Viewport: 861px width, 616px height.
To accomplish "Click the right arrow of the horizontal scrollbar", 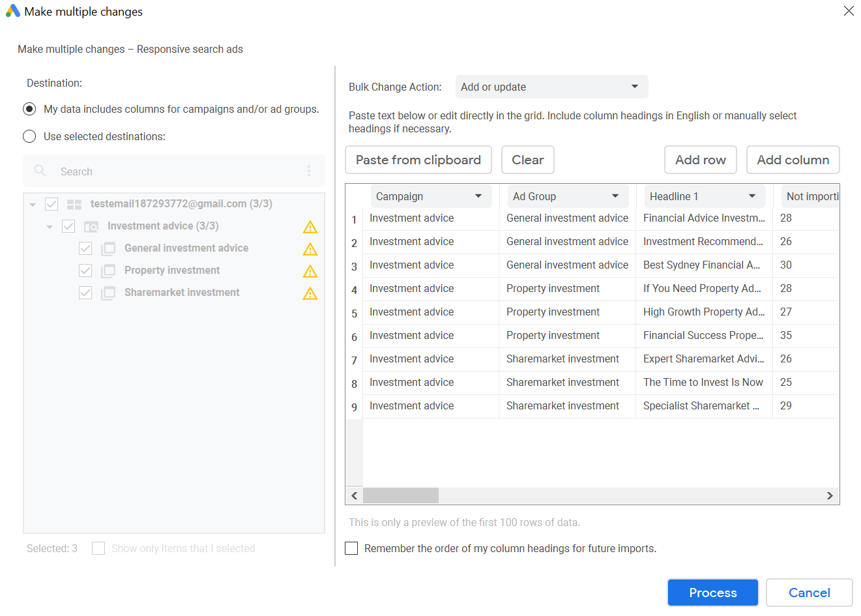I will [x=830, y=495].
